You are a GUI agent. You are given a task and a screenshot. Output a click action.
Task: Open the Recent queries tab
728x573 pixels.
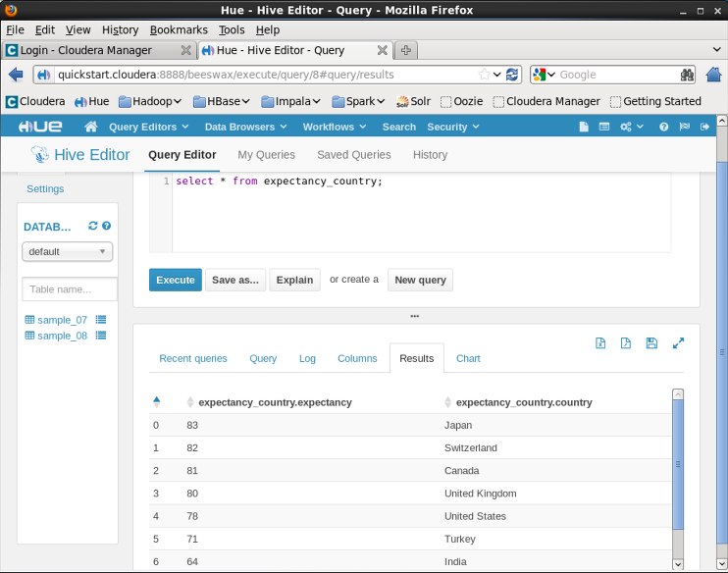[193, 358]
